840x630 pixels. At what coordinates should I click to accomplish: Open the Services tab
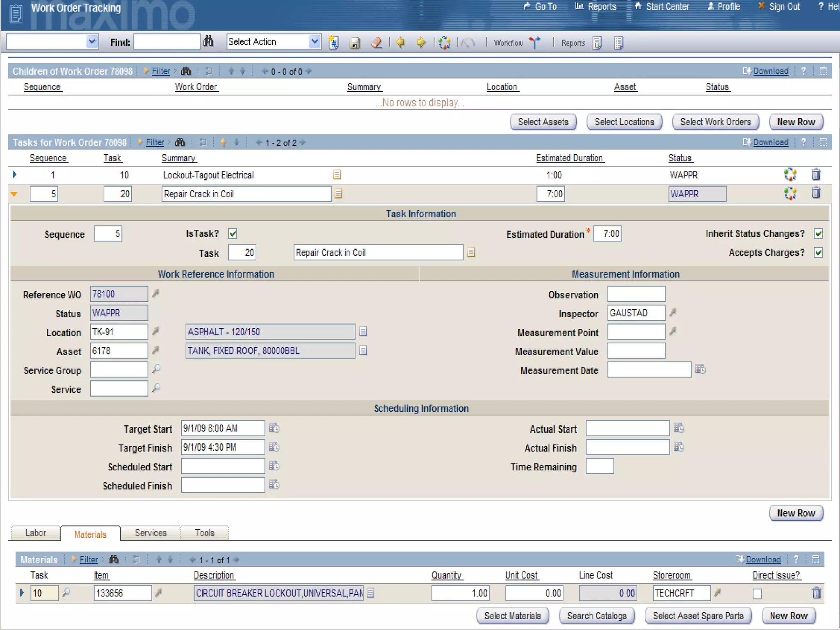(151, 533)
